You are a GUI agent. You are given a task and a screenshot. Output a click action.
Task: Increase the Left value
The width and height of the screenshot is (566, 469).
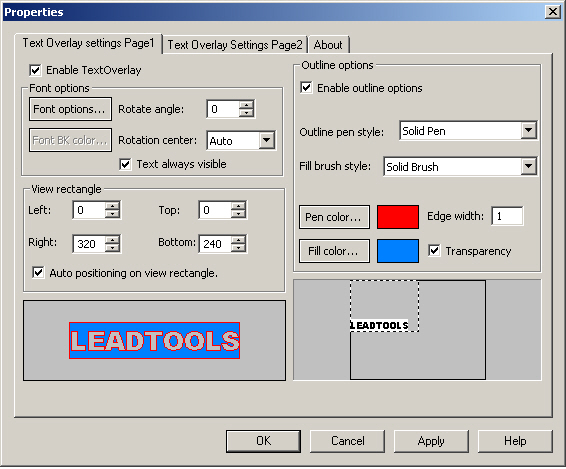(112, 206)
